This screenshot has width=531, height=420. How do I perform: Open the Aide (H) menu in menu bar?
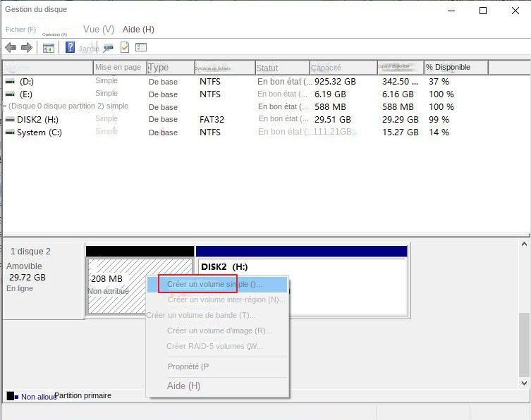pos(138,30)
